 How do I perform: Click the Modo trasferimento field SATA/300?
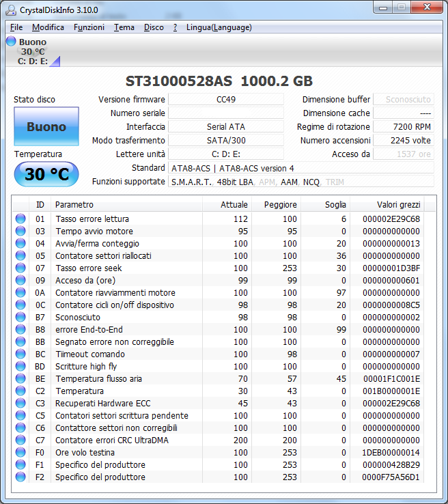click(x=226, y=140)
